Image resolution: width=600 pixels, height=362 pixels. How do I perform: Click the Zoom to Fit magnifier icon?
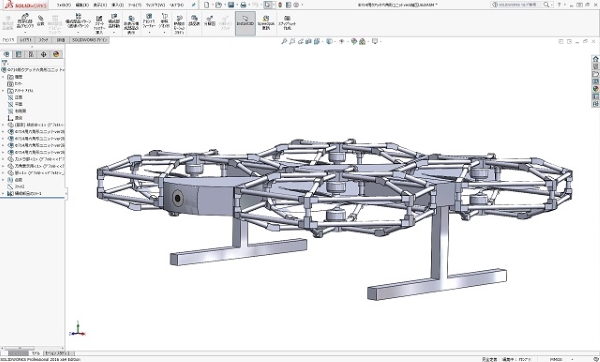pyautogui.click(x=284, y=41)
